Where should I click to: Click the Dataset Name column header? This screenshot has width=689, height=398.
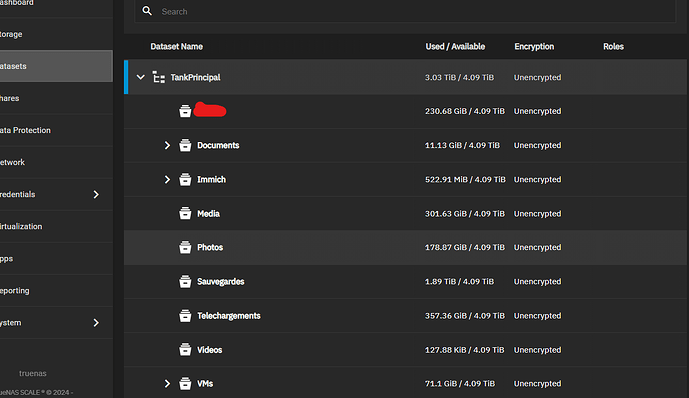[177, 47]
